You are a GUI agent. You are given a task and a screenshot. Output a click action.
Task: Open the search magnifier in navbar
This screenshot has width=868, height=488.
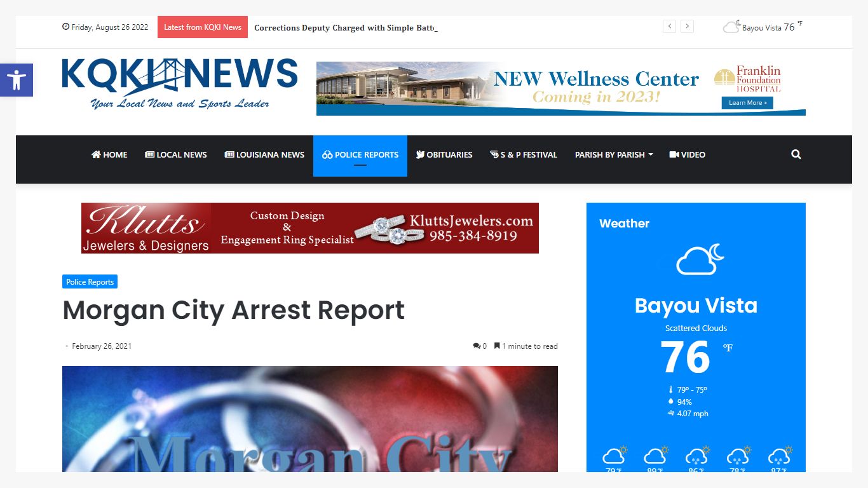tap(796, 154)
